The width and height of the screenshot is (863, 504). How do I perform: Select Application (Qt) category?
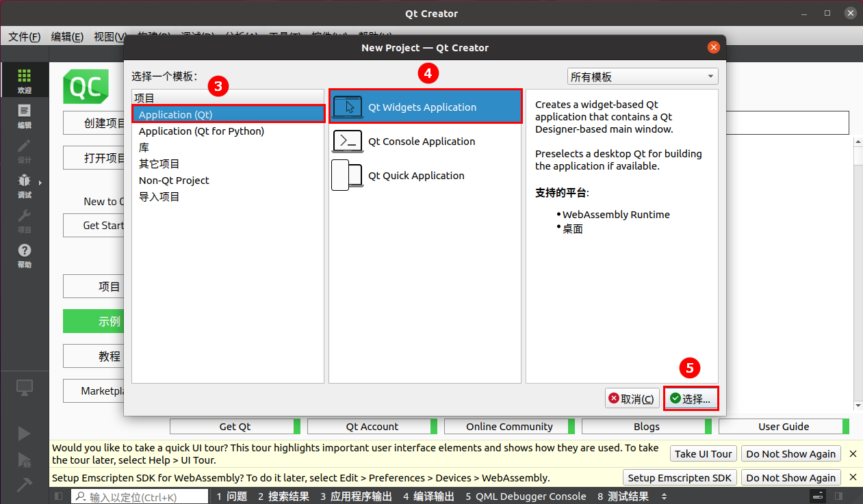[228, 114]
